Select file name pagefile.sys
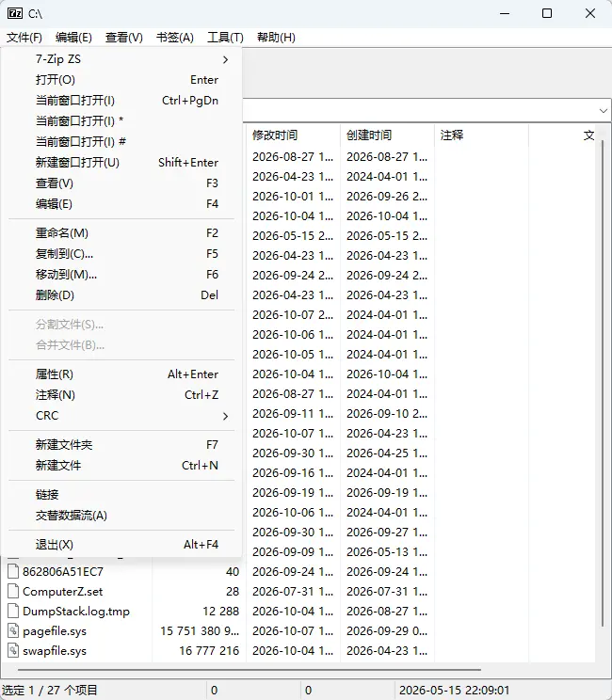 (x=55, y=631)
